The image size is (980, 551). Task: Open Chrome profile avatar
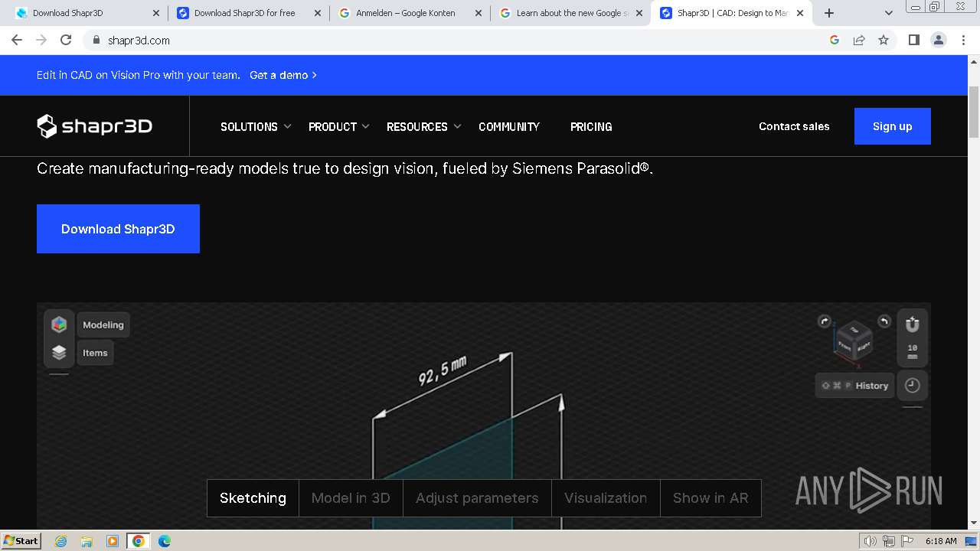click(x=939, y=40)
